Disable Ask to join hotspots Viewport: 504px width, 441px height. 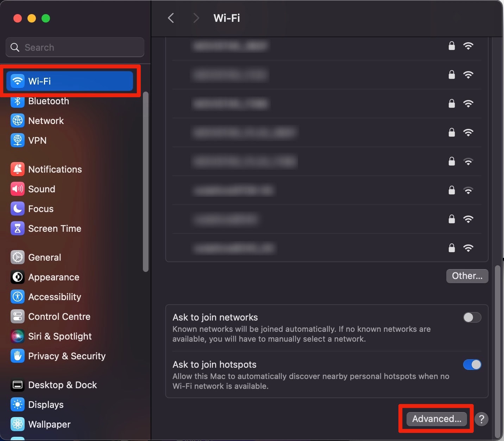point(472,365)
